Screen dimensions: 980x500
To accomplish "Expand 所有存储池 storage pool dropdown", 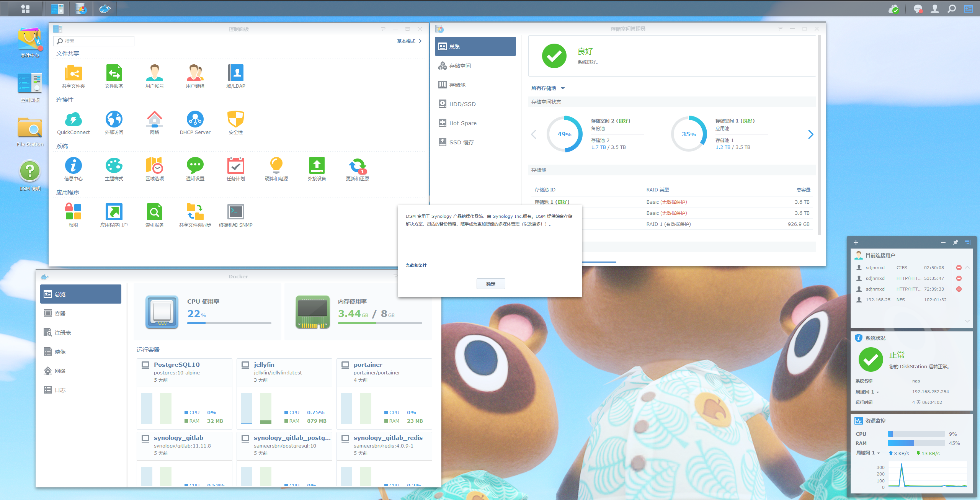I will [x=548, y=88].
